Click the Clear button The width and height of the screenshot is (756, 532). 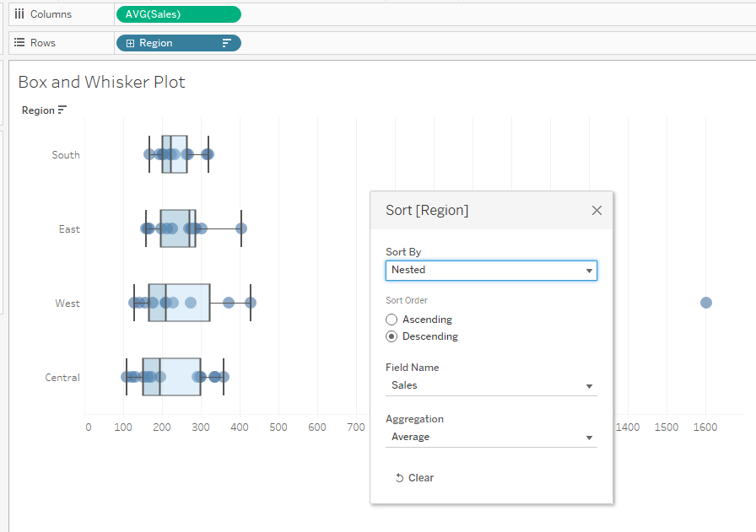tap(414, 478)
